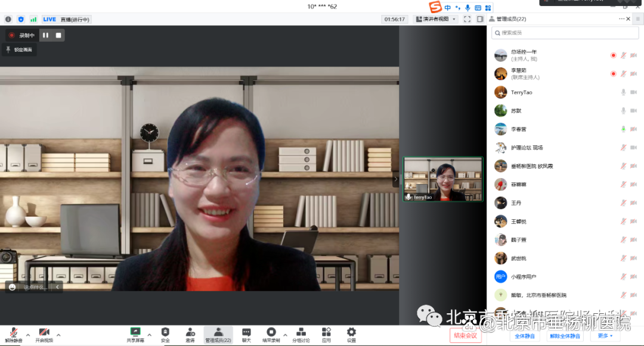
Task: Open the 聊天 chat panel
Action: (246, 332)
